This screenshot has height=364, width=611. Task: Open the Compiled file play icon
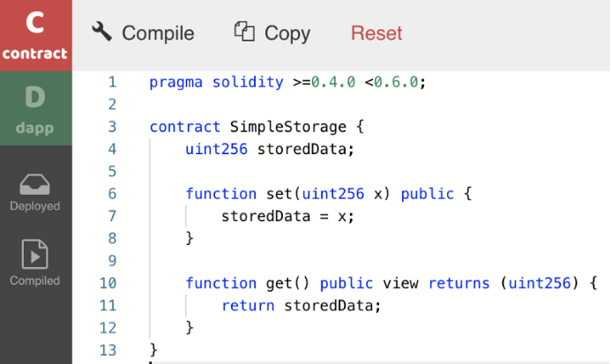click(34, 254)
